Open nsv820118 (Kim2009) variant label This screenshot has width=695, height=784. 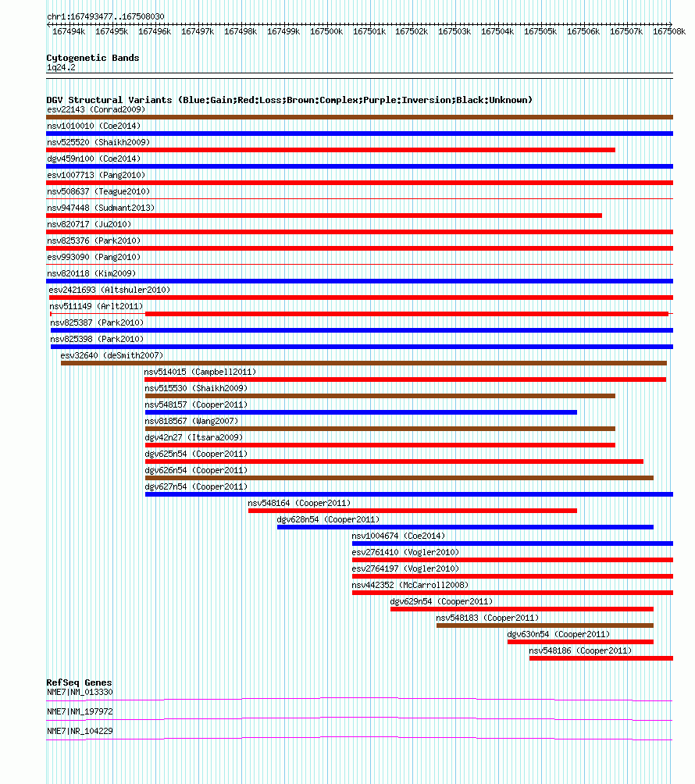coord(91,273)
